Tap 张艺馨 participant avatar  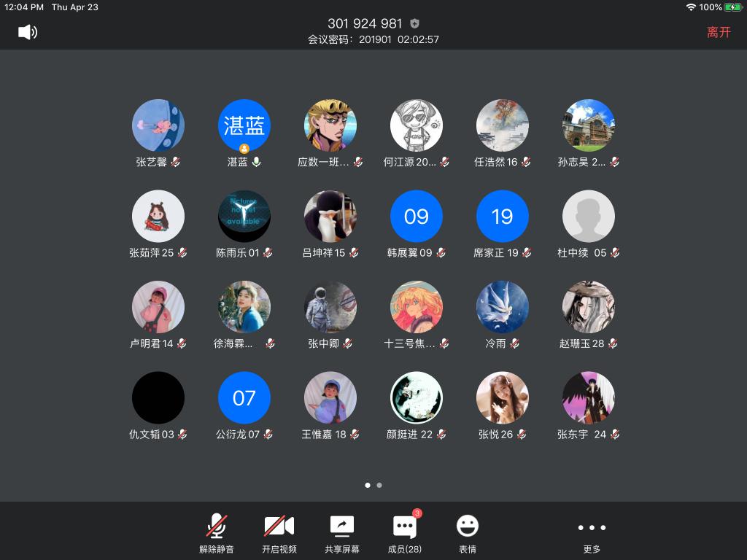[x=158, y=125]
